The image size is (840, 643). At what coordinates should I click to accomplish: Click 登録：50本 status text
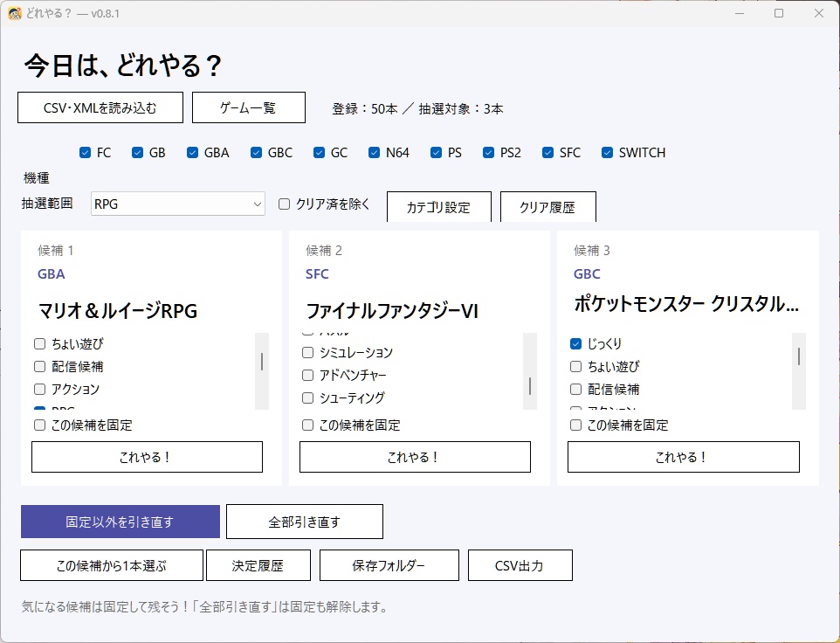coord(365,109)
